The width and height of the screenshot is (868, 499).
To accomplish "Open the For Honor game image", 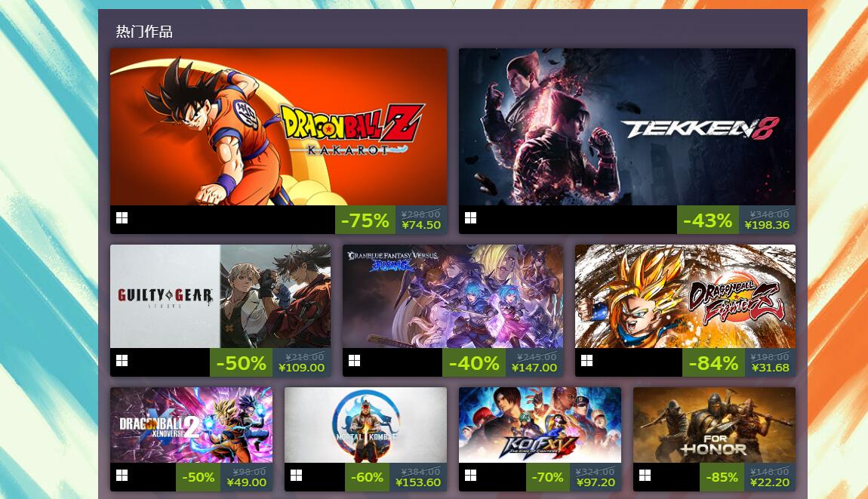I will (714, 425).
